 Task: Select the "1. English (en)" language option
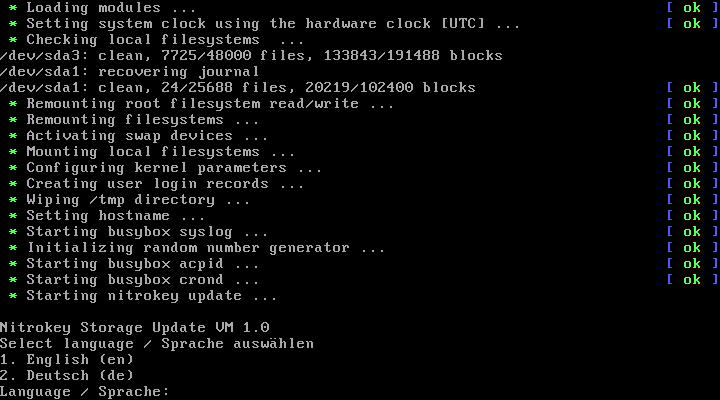click(x=67, y=360)
